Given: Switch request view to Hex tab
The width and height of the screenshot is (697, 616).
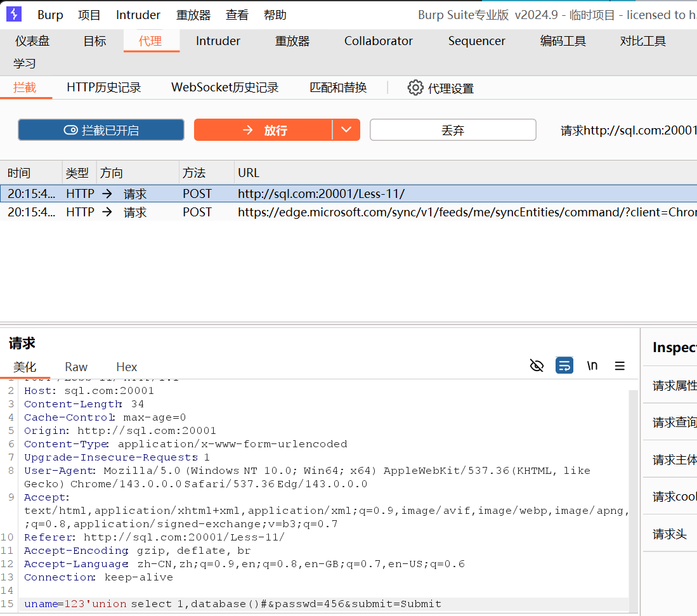Looking at the screenshot, I should click(127, 367).
